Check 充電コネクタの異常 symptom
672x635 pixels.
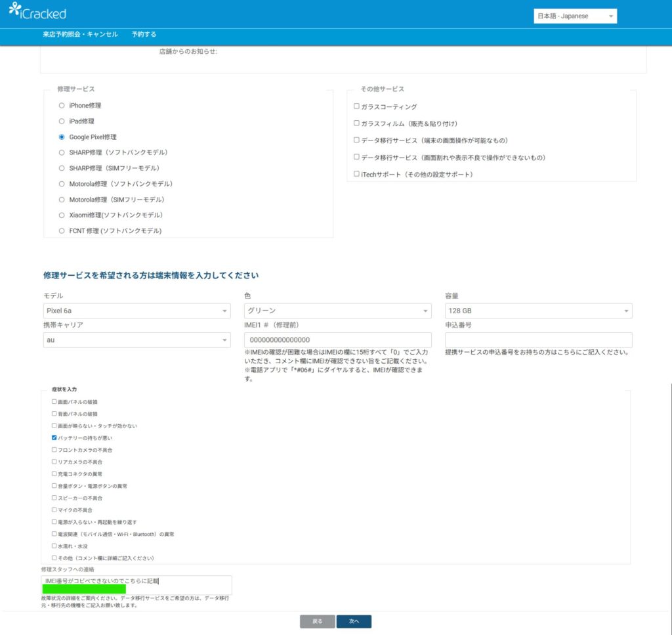54,473
